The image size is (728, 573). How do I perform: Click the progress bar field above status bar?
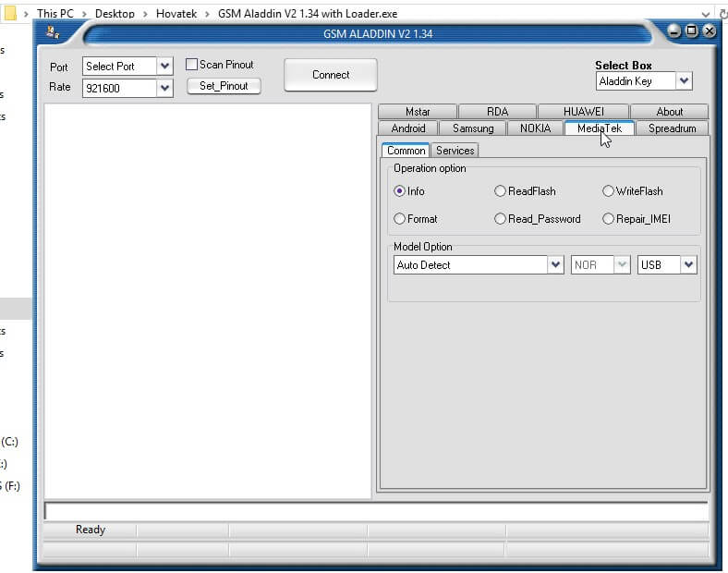click(376, 511)
